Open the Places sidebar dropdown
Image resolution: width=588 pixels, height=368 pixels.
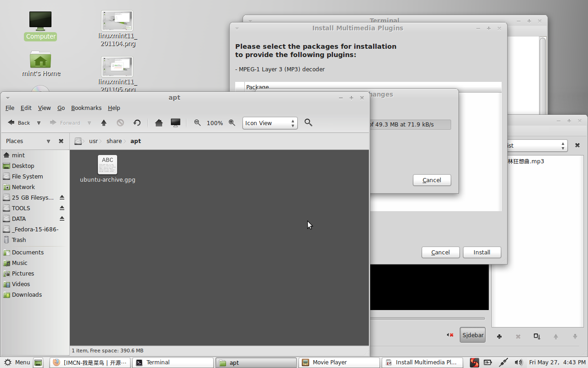(x=48, y=141)
